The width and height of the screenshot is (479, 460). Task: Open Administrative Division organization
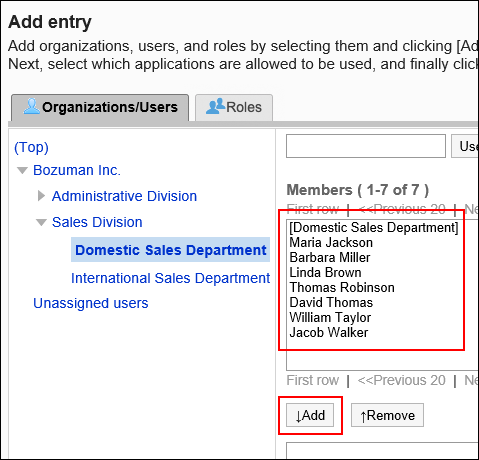[x=124, y=196]
